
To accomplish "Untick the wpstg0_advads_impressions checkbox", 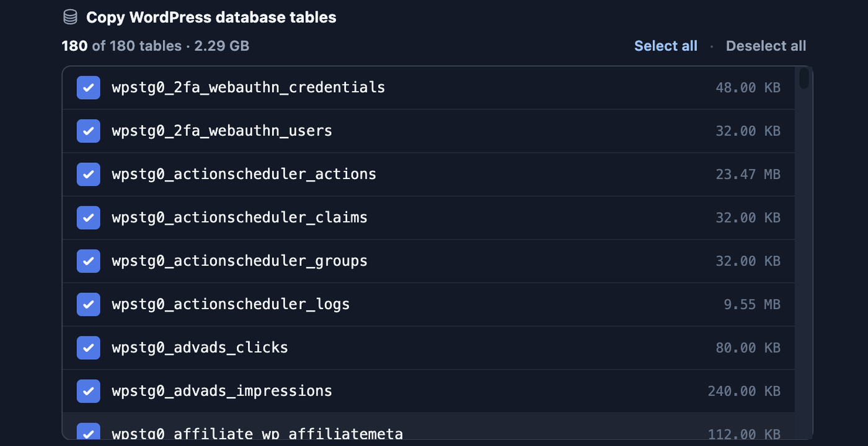I will (x=88, y=391).
